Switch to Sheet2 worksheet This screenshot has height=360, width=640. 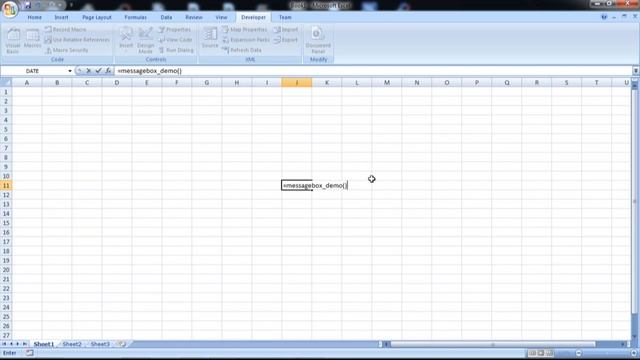(x=72, y=344)
